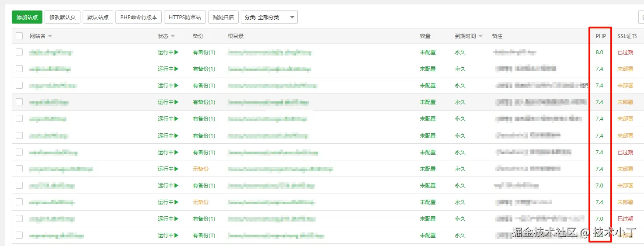This screenshot has height=246, width=644.
Task: Click the SSL证书 column header
Action: tap(627, 36)
